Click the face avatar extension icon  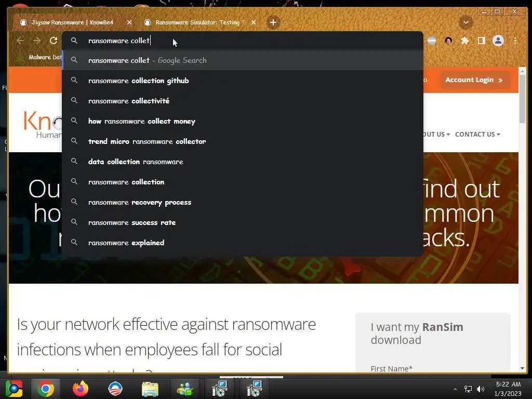pyautogui.click(x=448, y=41)
